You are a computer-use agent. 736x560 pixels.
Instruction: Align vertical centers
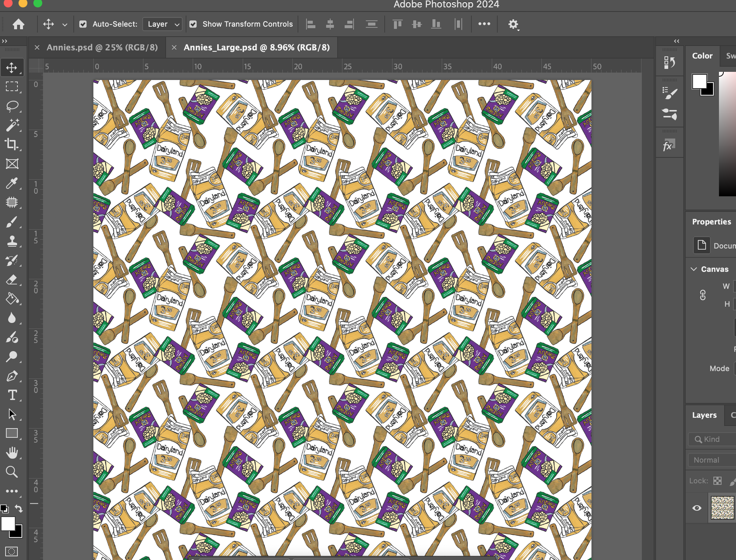[x=417, y=24]
